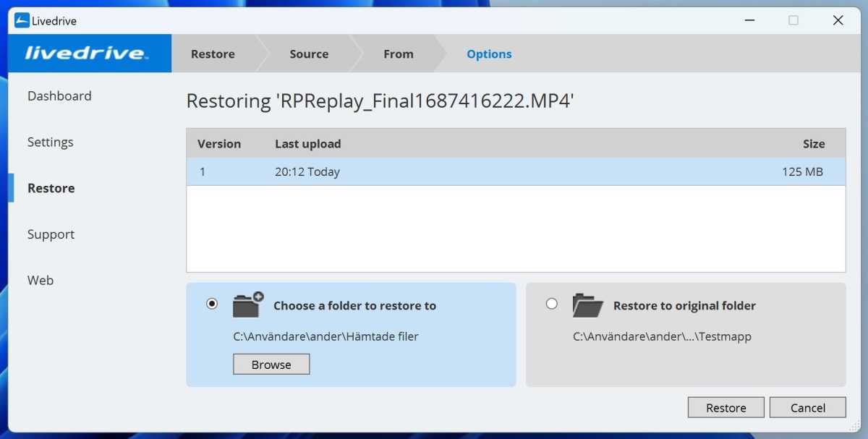The image size is (868, 439).
Task: Go back to the Source step
Action: [309, 54]
